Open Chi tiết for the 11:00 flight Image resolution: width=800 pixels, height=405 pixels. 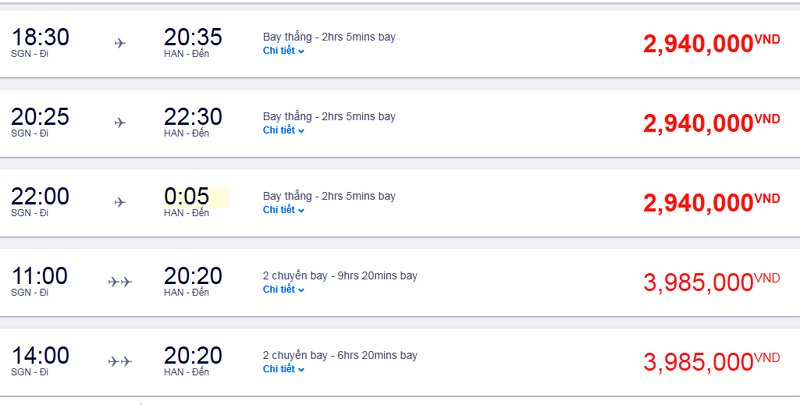tap(283, 289)
